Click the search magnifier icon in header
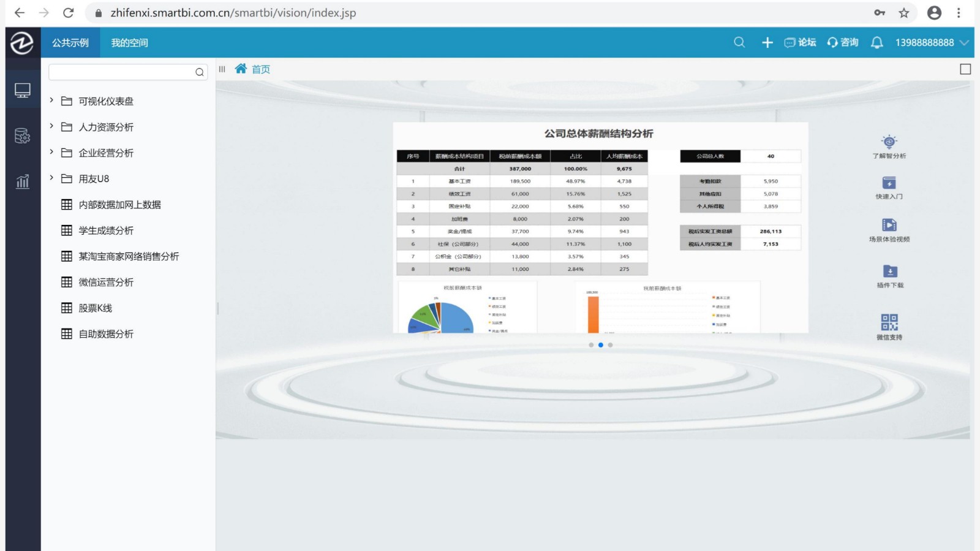Viewport: 980px width, 551px height. coord(739,42)
